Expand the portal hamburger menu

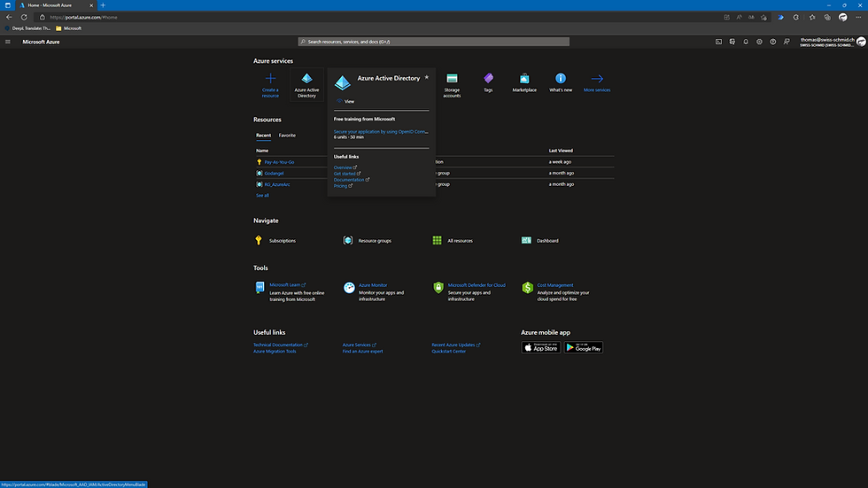pos(8,42)
